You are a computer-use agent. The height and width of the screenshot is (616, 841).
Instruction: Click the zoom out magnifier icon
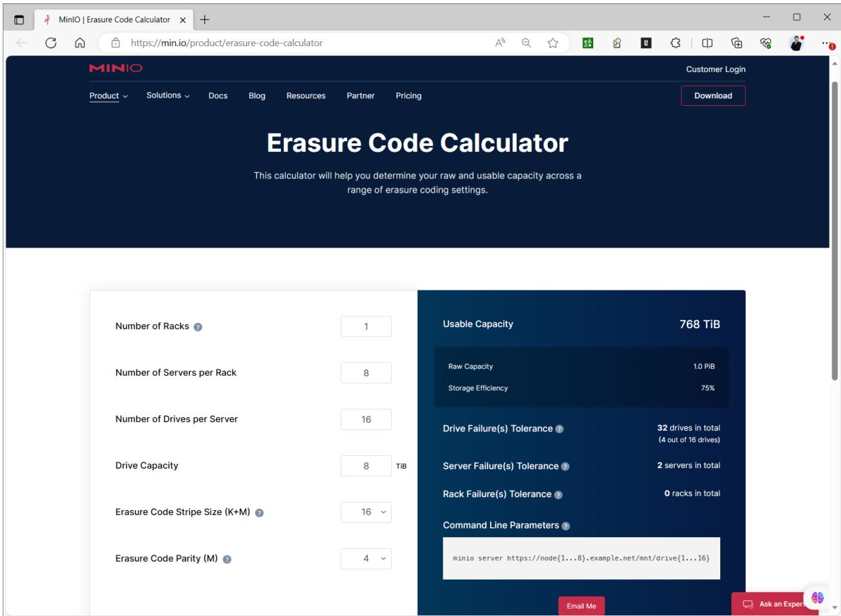tap(526, 43)
